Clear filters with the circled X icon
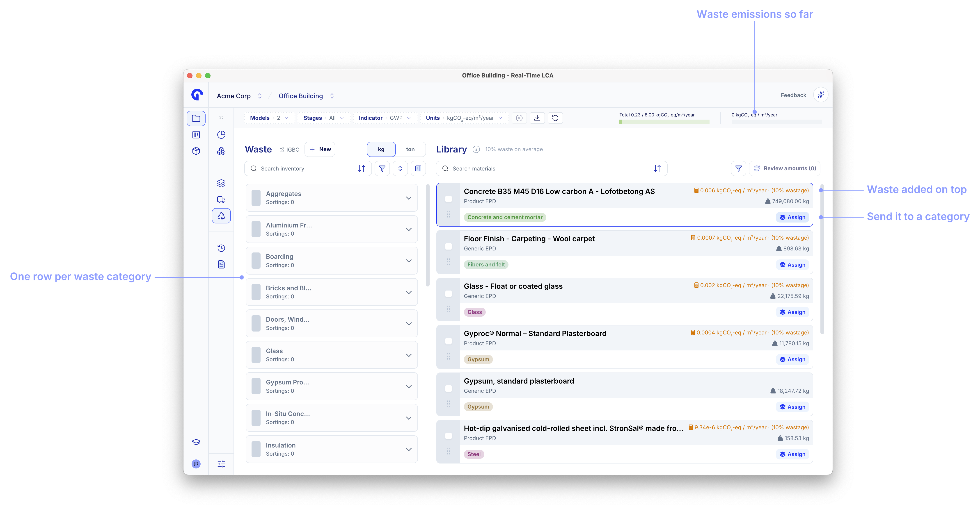980x518 pixels. 519,118
